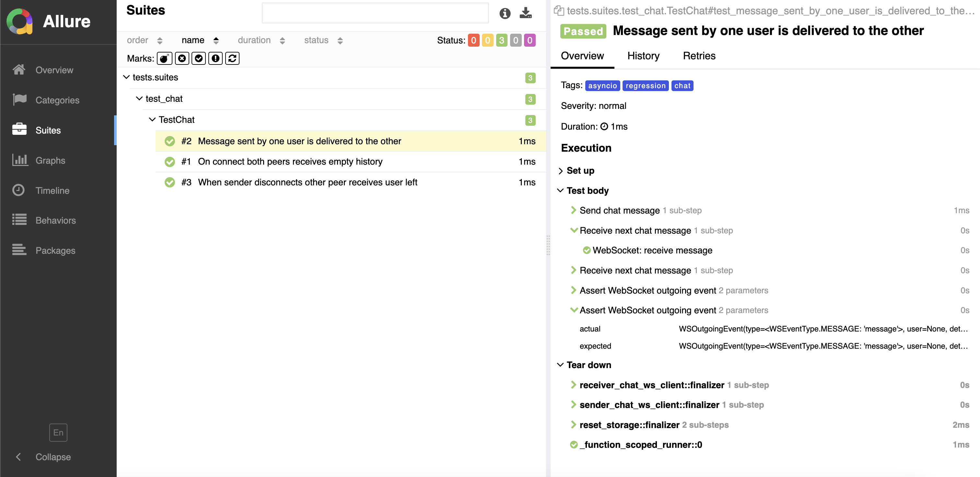Click the Collapse sidebar label

pos(53,457)
